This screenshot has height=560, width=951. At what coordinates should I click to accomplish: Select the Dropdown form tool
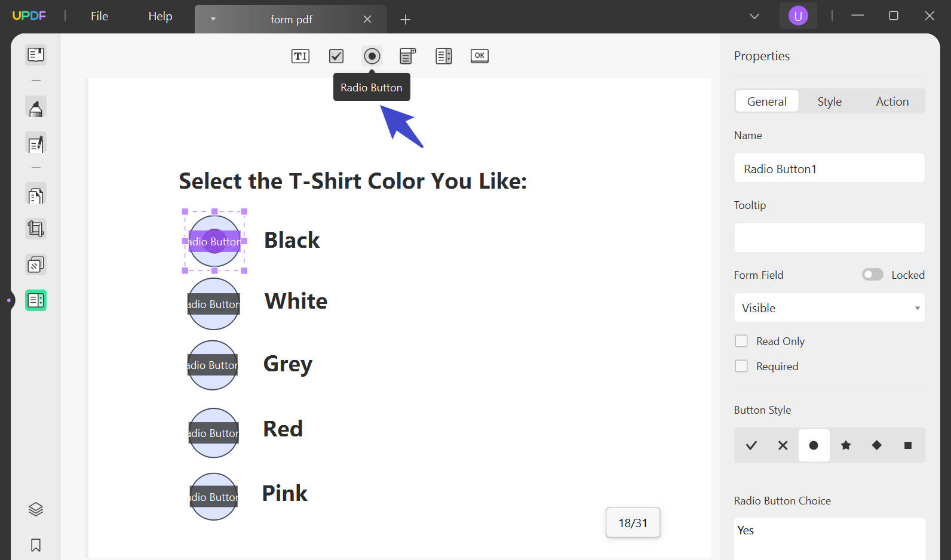point(407,56)
